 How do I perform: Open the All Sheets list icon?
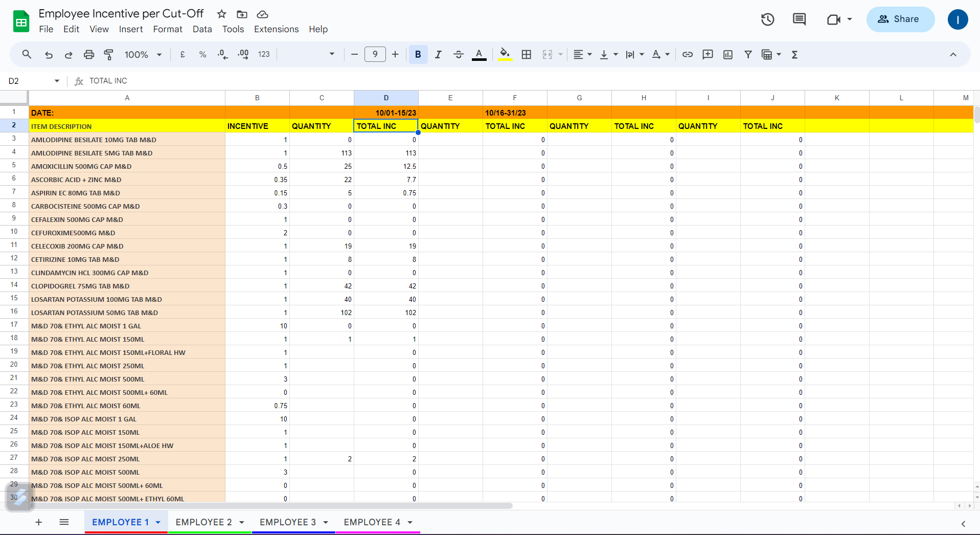[x=64, y=522]
